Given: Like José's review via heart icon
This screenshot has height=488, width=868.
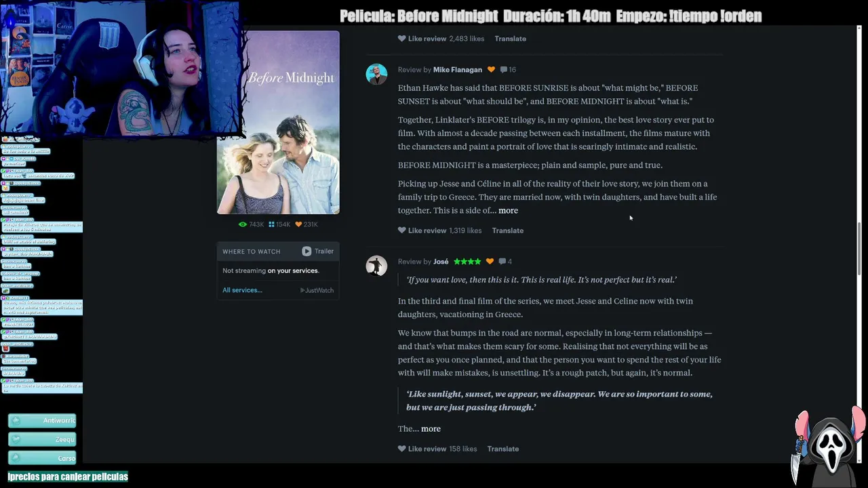Looking at the screenshot, I should tap(401, 449).
